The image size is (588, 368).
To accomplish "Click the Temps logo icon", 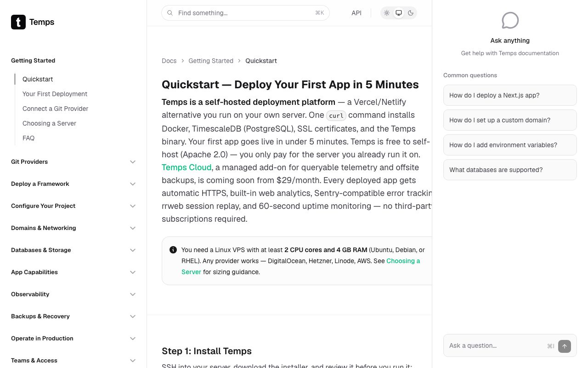I will pyautogui.click(x=18, y=22).
